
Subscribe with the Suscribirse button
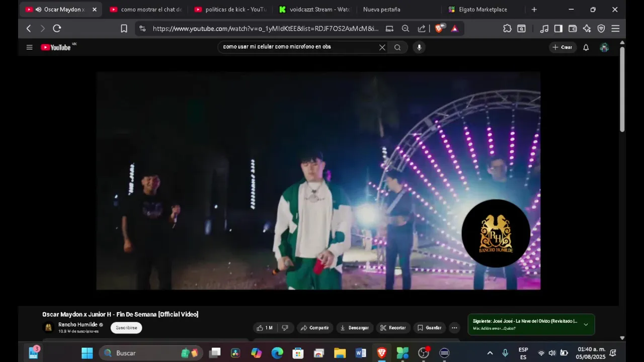tap(126, 328)
